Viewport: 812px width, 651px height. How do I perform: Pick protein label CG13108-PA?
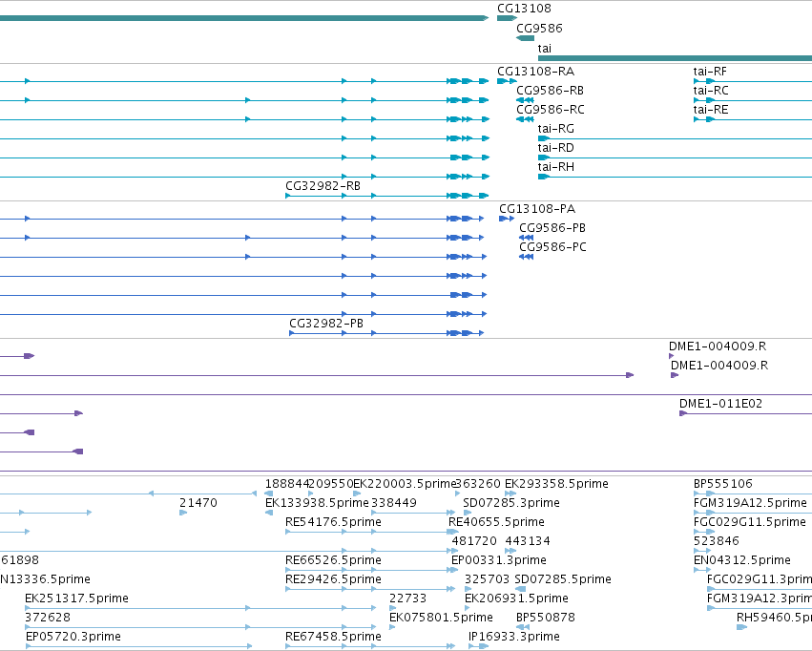click(537, 209)
